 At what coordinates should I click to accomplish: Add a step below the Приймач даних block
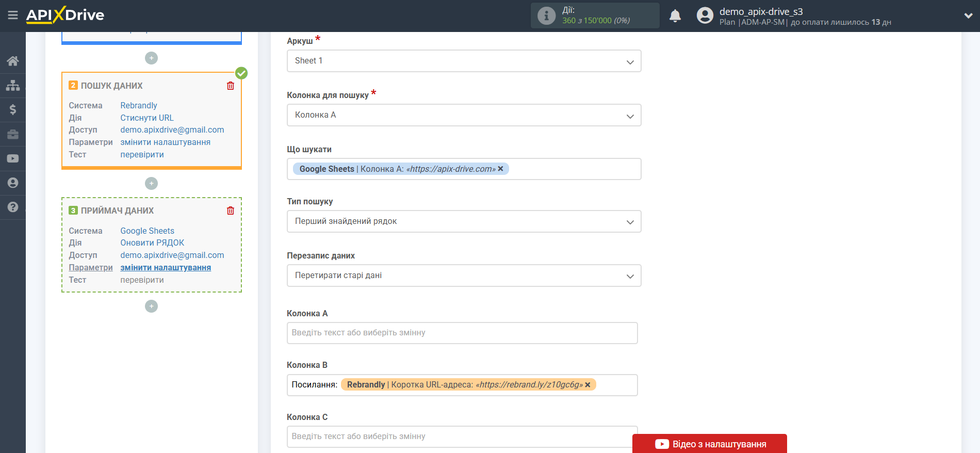pyautogui.click(x=151, y=306)
